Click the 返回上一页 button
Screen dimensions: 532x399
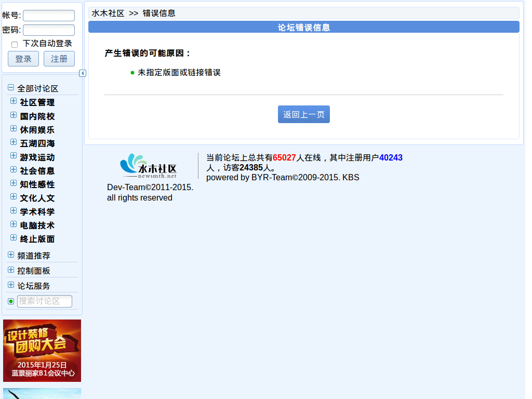coord(303,114)
